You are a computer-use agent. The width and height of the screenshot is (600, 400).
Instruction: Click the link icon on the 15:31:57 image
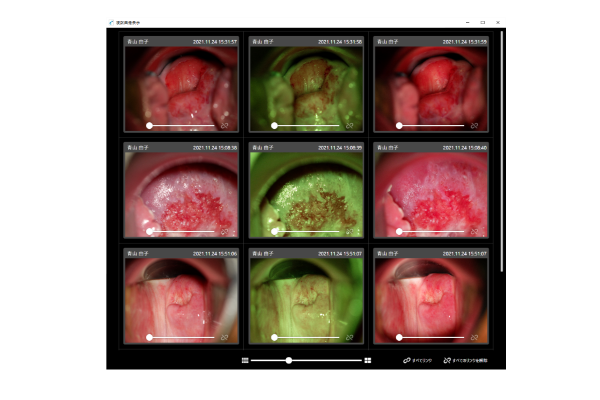point(224,126)
